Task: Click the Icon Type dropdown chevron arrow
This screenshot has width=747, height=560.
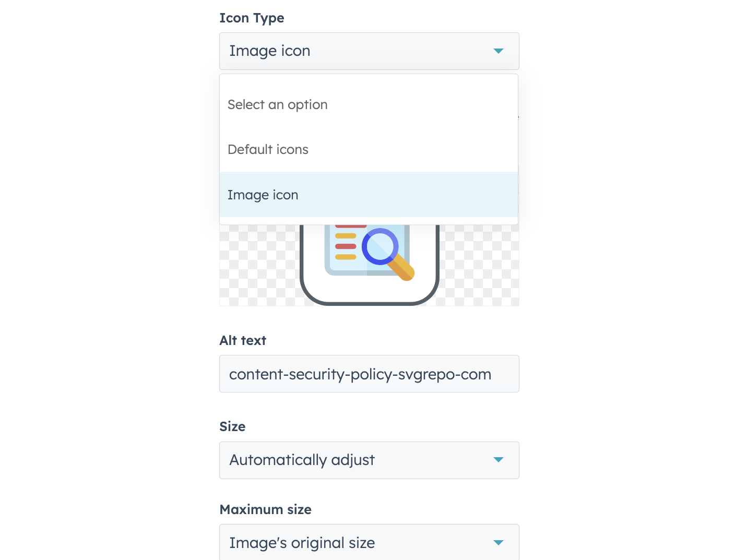Action: tap(499, 51)
